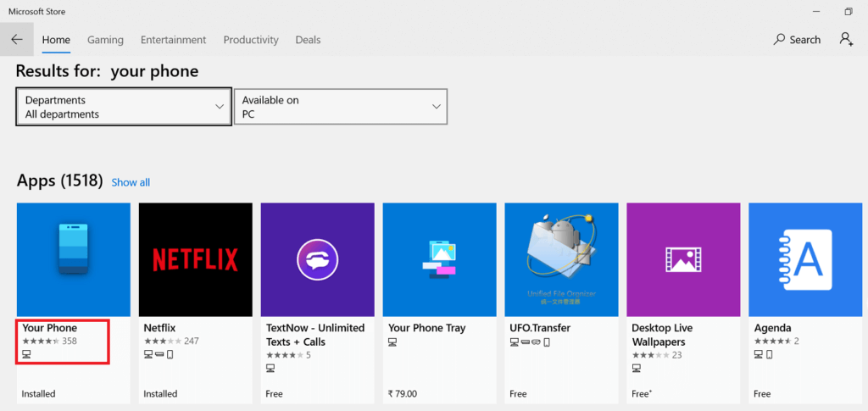This screenshot has height=411, width=868.
Task: Open the Search box
Action: click(797, 40)
